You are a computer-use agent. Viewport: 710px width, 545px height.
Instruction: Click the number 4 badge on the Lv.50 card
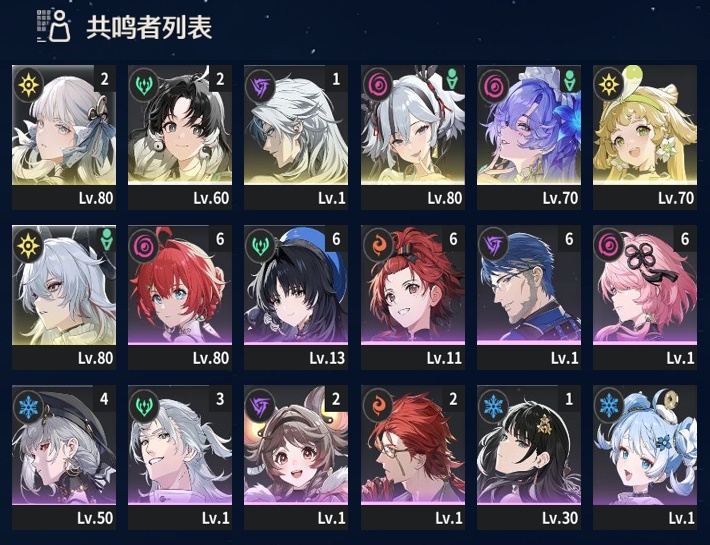[x=104, y=399]
